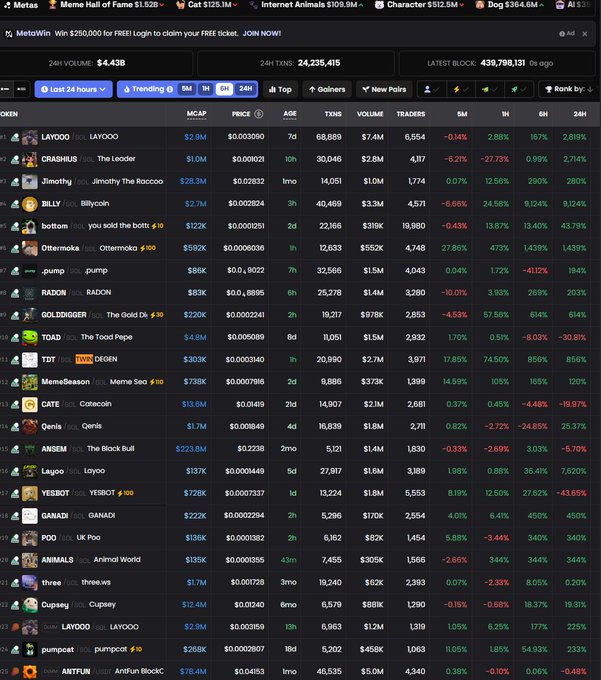Switch to the Top ranking tab
601x680 pixels.
[x=280, y=89]
